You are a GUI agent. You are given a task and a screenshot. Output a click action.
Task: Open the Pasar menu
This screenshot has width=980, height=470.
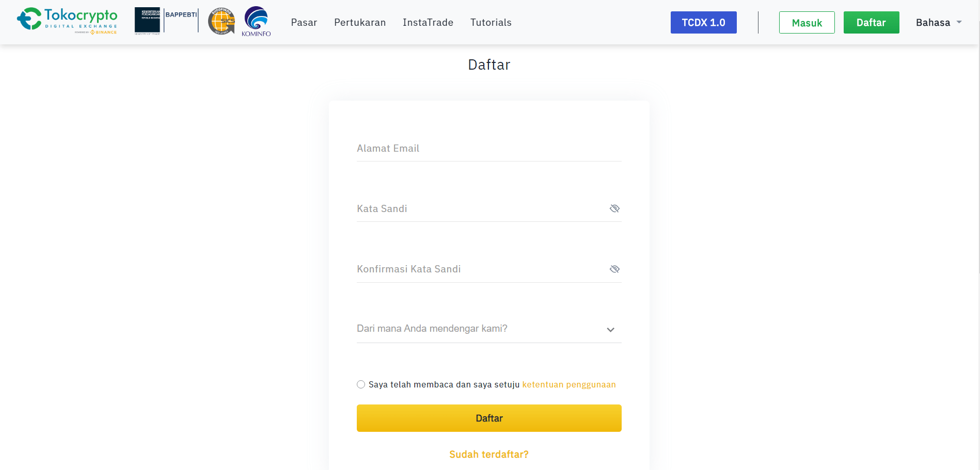coord(304,22)
